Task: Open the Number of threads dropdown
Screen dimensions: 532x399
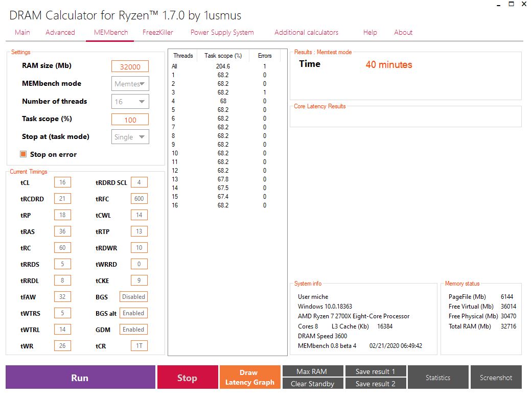Action: click(x=130, y=102)
